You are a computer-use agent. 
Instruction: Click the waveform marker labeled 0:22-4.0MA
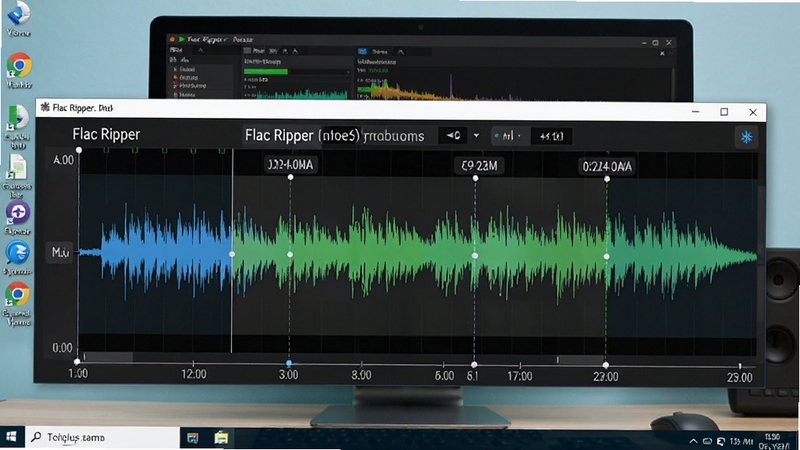tap(290, 165)
